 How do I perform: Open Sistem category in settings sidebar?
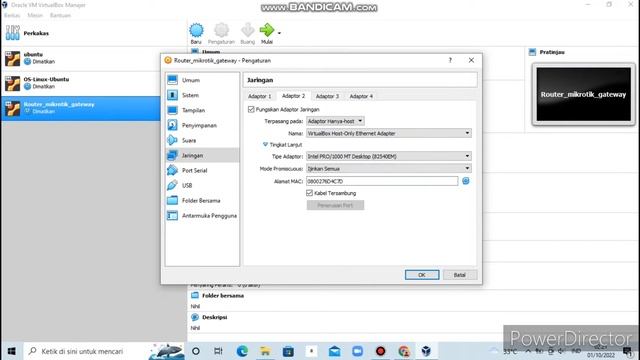[x=202, y=95]
